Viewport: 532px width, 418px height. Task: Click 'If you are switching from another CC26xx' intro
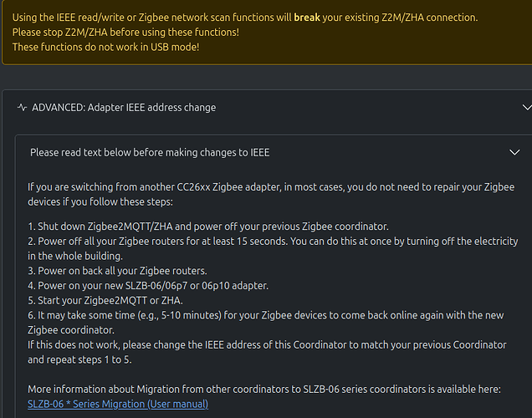(x=271, y=194)
